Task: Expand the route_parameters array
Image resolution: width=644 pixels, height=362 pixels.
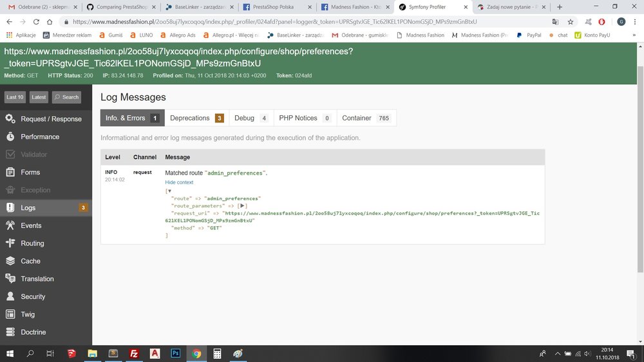Action: coord(242,205)
